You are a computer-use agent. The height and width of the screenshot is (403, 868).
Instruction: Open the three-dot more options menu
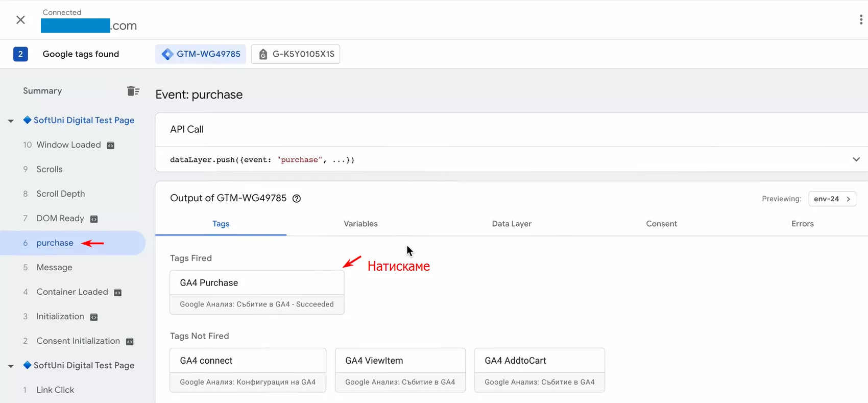[861, 20]
